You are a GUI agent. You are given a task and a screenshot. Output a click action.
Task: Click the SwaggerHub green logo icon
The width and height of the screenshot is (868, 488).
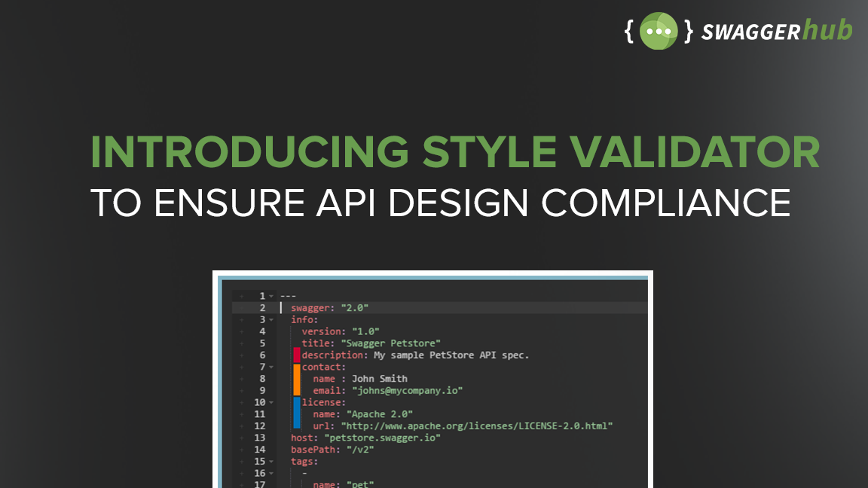click(659, 31)
